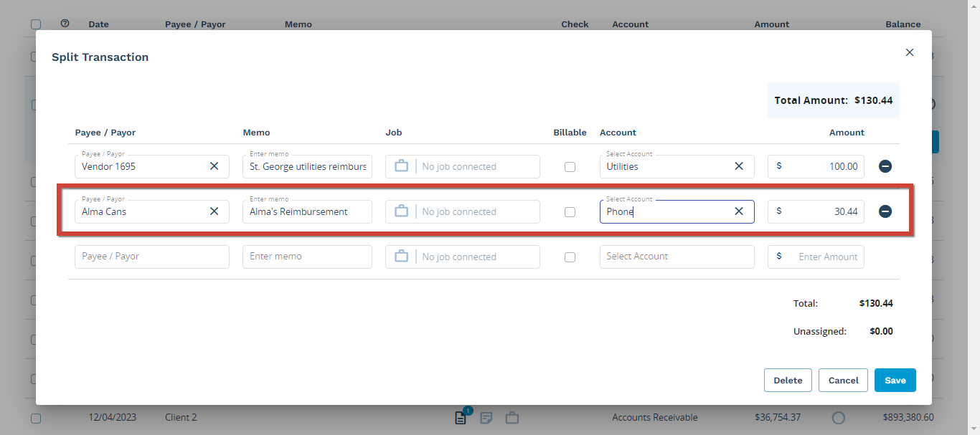Check Billable for the Alma Cans row
The height and width of the screenshot is (435, 980).
pyautogui.click(x=570, y=212)
